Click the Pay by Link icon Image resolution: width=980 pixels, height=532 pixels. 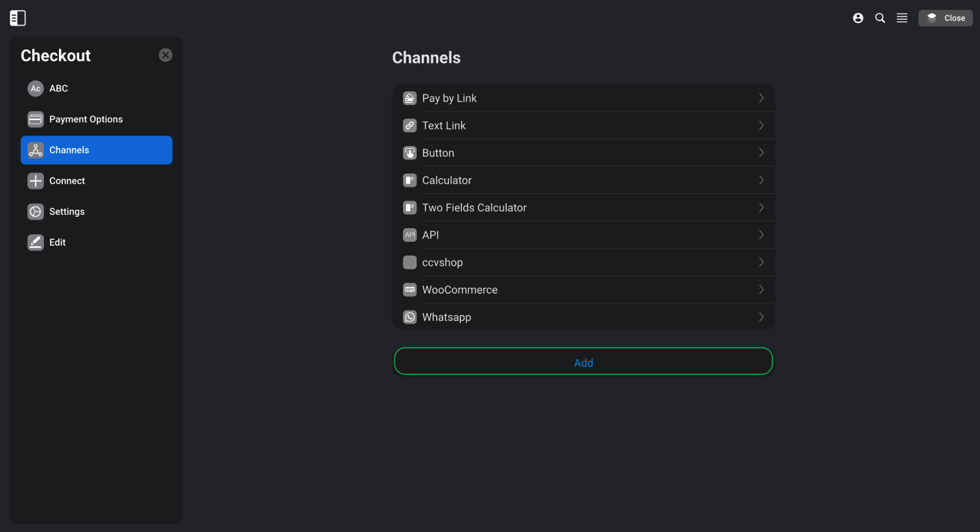[x=410, y=98]
